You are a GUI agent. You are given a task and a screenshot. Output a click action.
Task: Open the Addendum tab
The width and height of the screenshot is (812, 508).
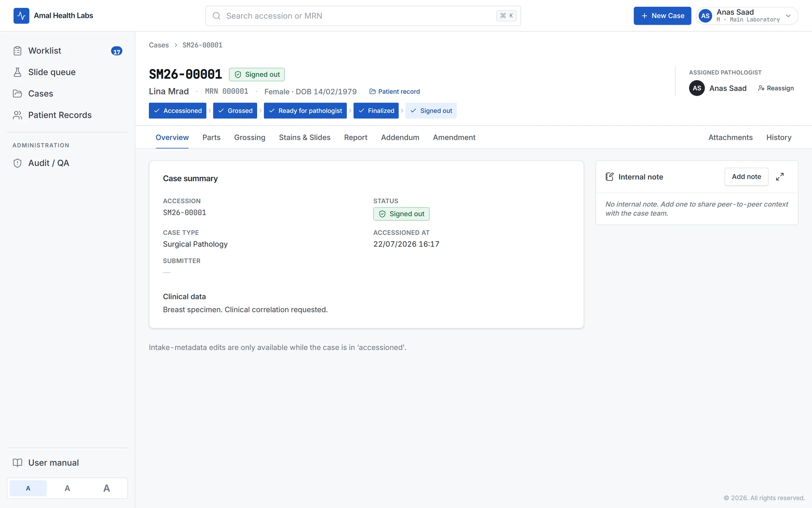[x=400, y=137]
